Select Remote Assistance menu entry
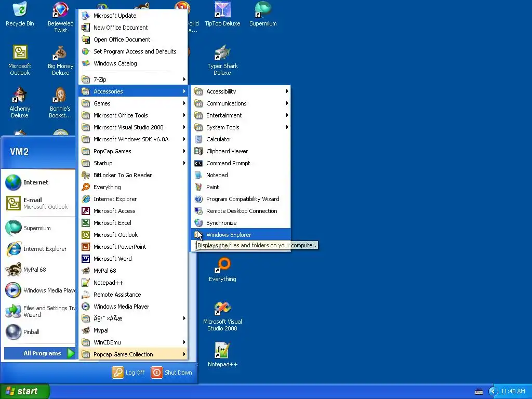 tap(133, 295)
